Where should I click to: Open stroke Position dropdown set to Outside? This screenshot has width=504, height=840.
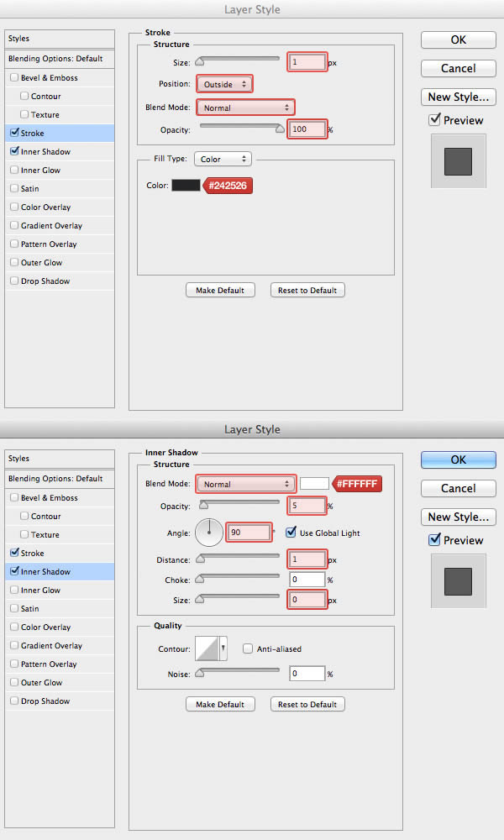(x=224, y=84)
